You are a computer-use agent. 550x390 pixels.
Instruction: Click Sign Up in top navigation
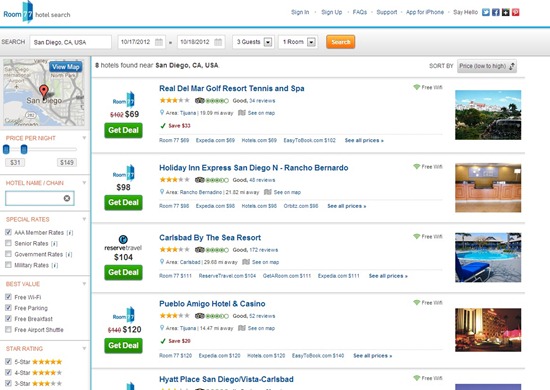(x=331, y=12)
